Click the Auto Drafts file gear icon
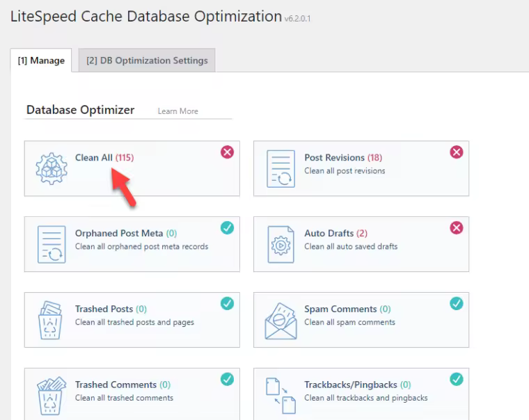Screen dimensions: 529x420 coord(281,244)
